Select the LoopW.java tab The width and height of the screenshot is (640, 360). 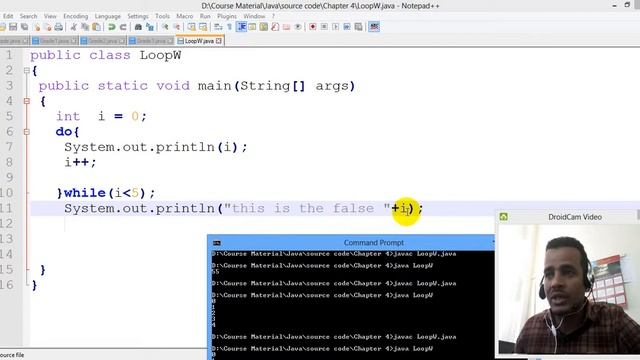199,41
